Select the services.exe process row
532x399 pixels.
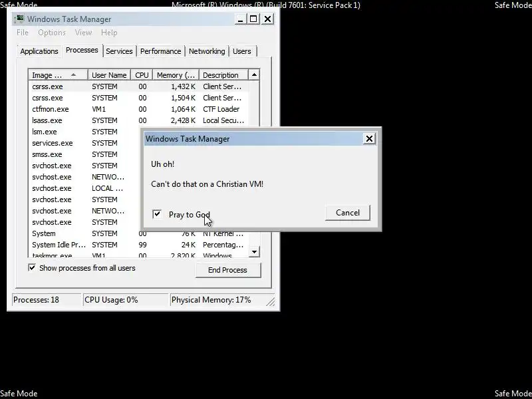pos(84,143)
